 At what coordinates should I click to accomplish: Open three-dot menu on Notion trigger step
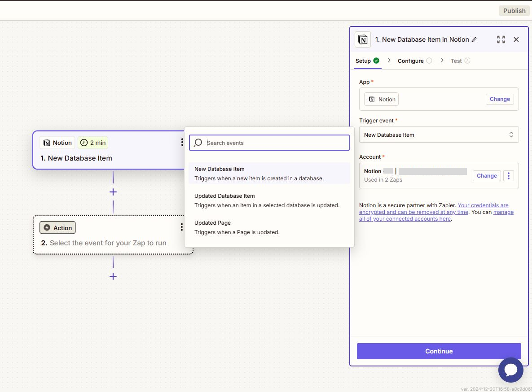[182, 142]
